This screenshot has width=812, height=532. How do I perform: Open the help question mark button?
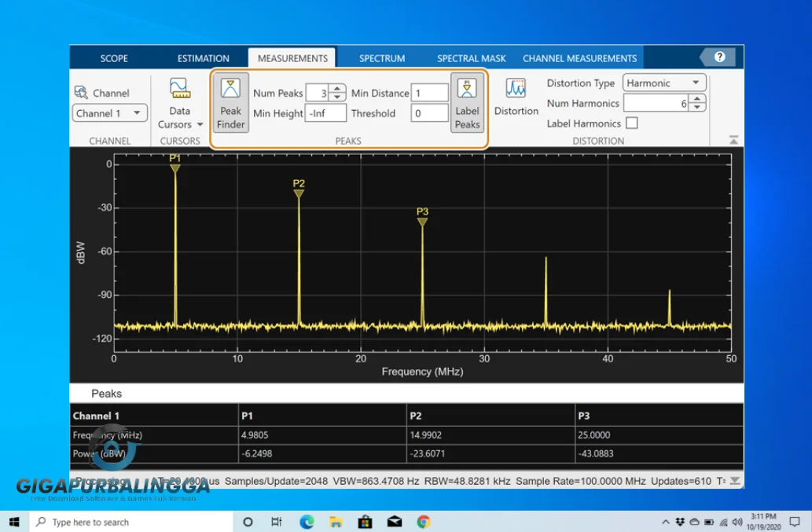718,57
